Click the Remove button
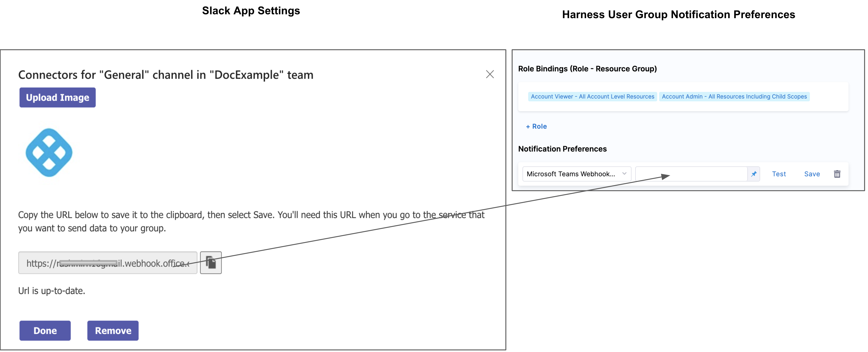This screenshot has width=868, height=352. (x=113, y=330)
